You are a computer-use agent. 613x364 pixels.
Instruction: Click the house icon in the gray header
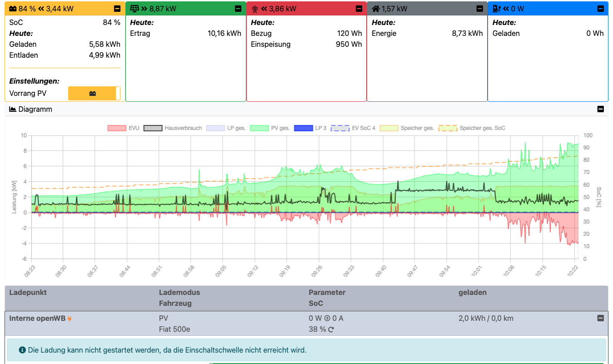pos(375,9)
